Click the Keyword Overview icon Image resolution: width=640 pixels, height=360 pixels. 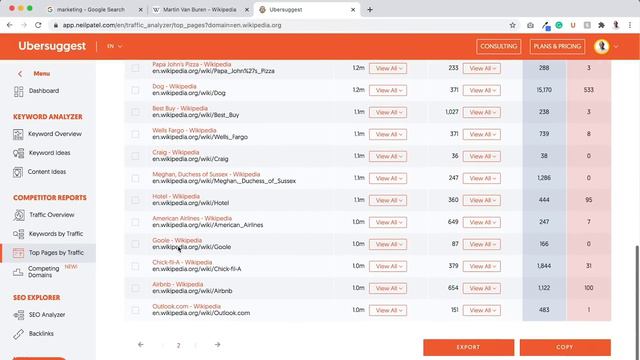click(18, 134)
